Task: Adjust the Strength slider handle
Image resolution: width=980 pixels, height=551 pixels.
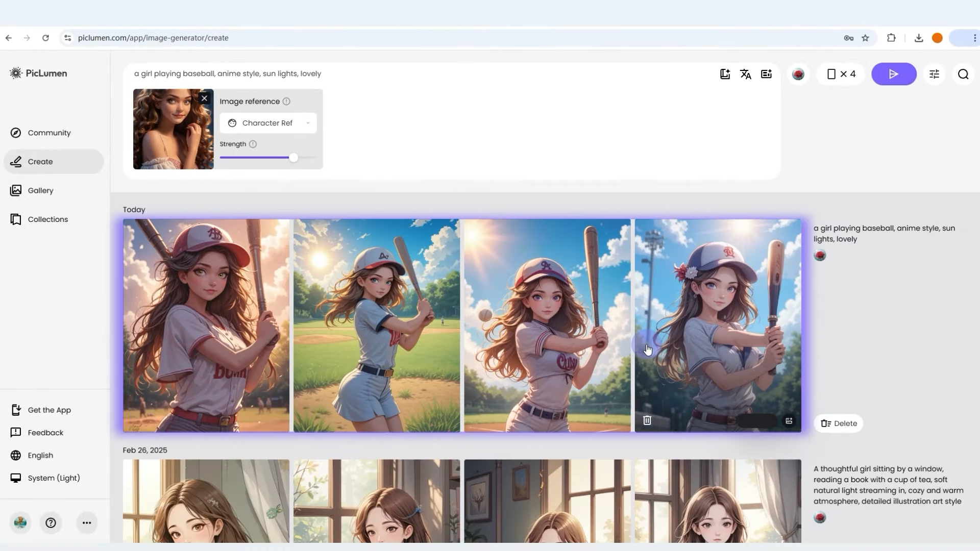Action: (293, 158)
